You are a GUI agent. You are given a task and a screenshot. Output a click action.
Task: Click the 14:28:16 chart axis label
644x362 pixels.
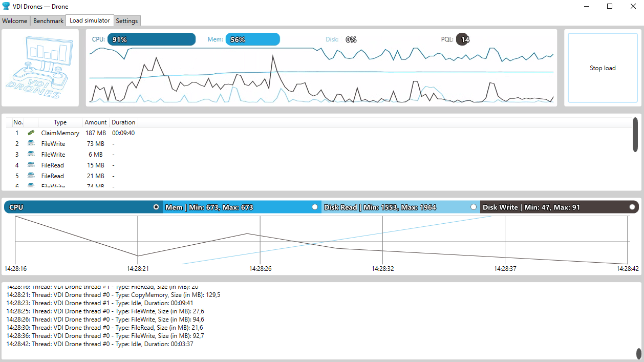15,268
